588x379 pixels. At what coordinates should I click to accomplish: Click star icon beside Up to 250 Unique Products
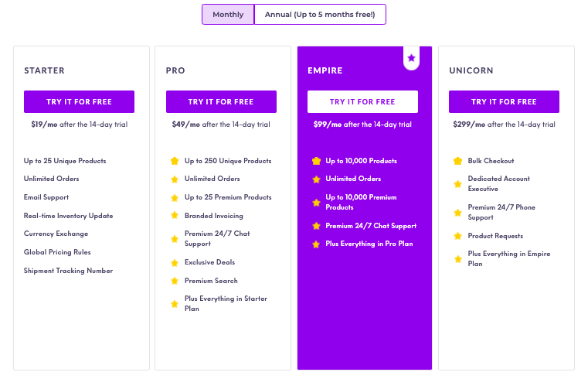(175, 161)
